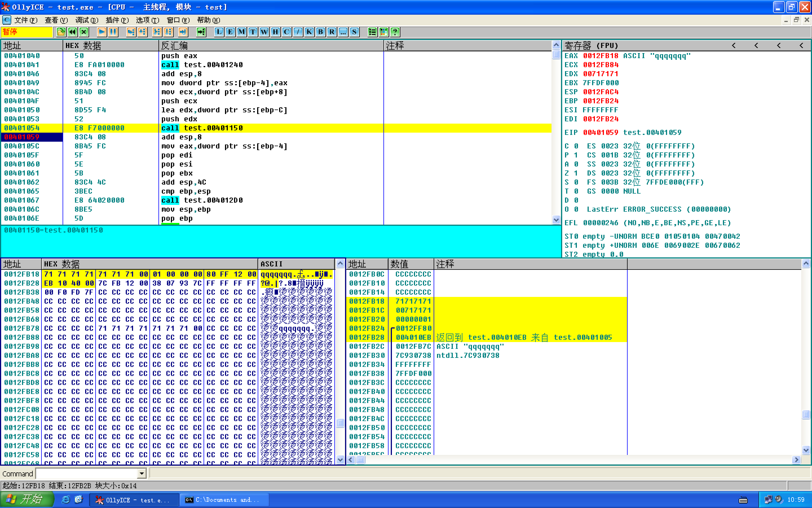Click the 数值 column header in stack pane
812x508 pixels.
click(411, 264)
